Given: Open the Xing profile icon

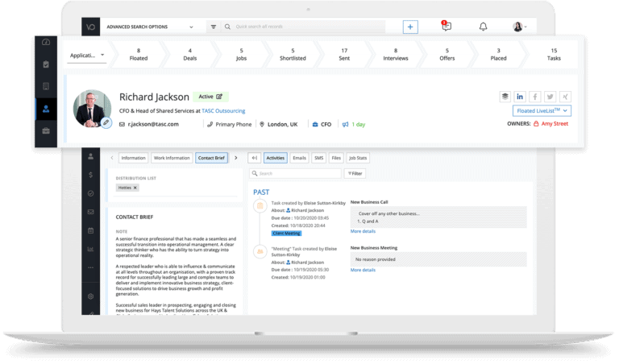Looking at the screenshot, I should click(x=565, y=97).
